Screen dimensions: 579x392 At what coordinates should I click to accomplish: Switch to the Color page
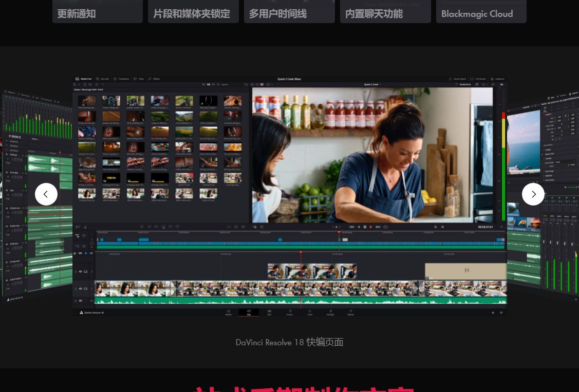click(310, 313)
